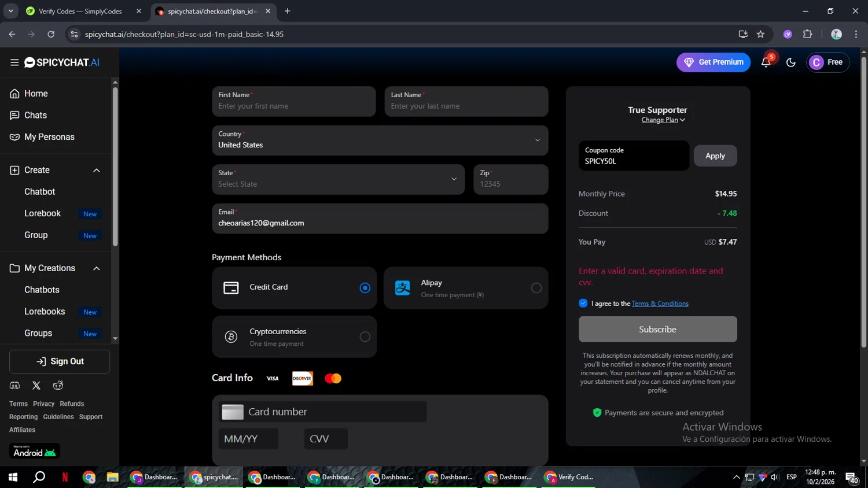Screen dimensions: 868x488
Task: Open Chrome profile avatar
Action: [836, 34]
